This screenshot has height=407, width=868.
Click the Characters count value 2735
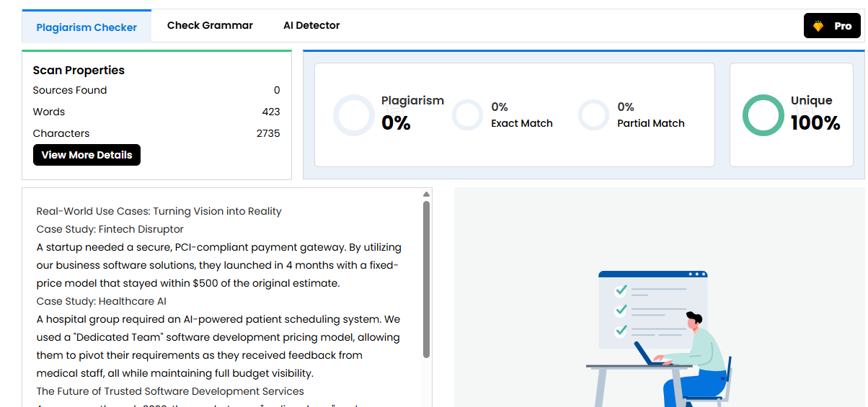coord(268,133)
